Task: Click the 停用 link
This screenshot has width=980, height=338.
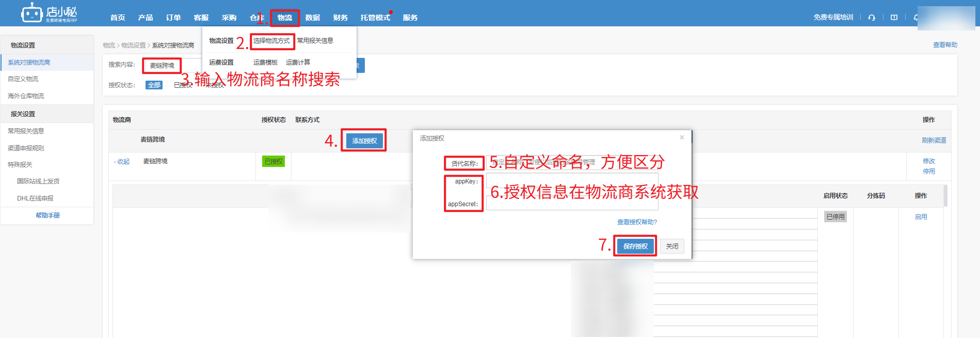Action: click(929, 172)
